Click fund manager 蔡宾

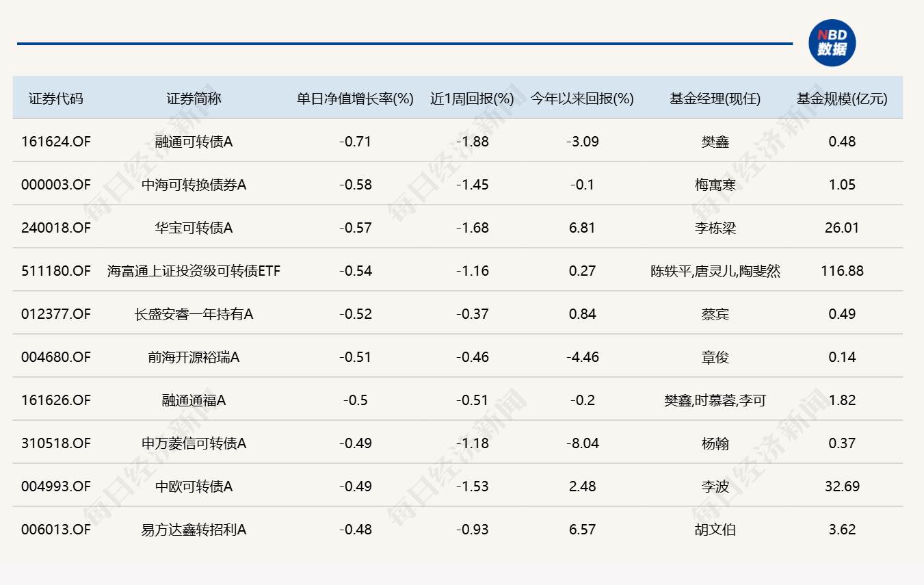click(x=715, y=314)
